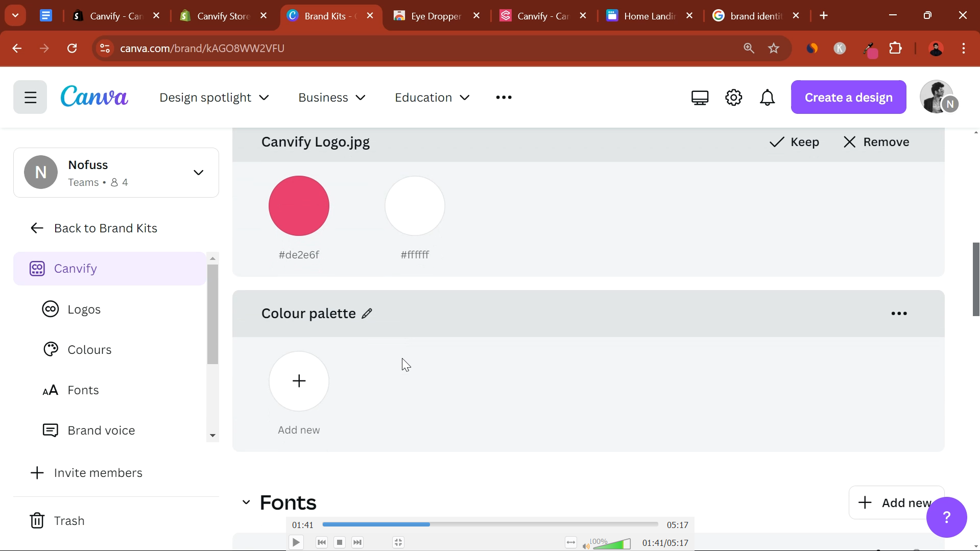Click the play button in recorder bar

coord(296,542)
